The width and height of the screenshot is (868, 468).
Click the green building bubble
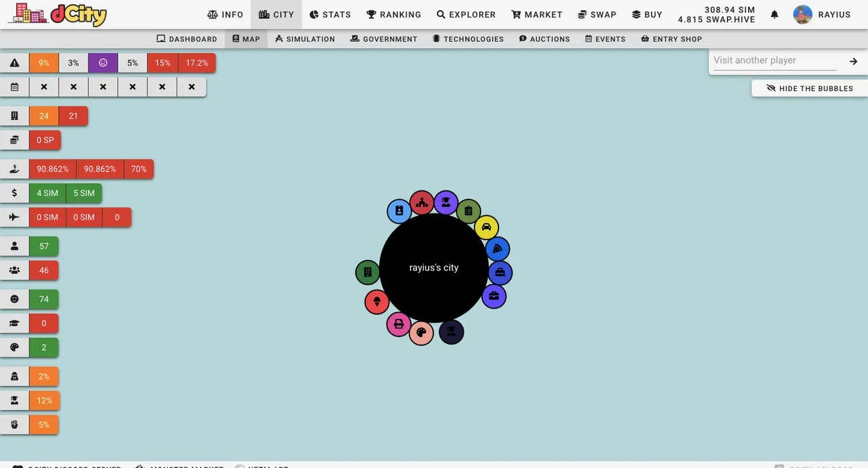368,272
